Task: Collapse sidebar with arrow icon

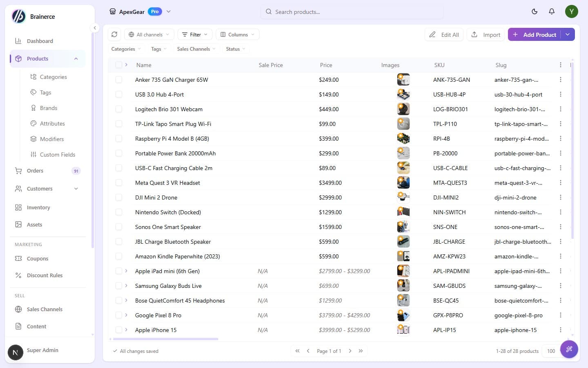Action: tap(95, 28)
